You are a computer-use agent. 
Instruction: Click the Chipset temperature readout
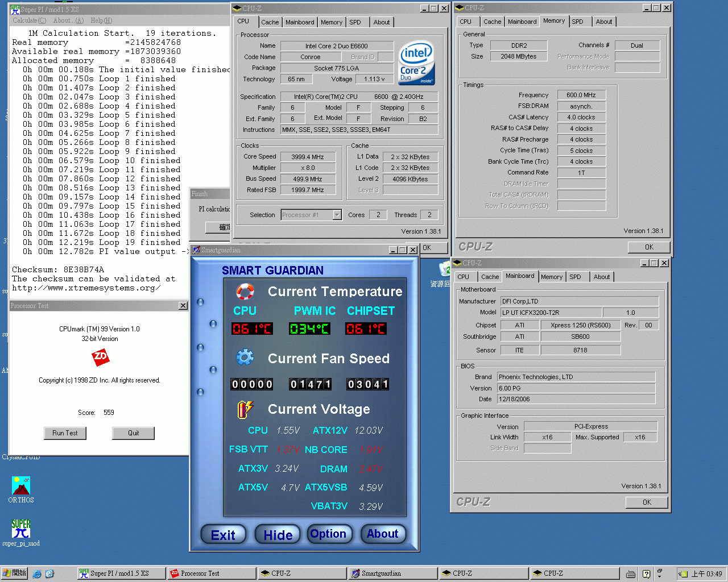pos(366,329)
